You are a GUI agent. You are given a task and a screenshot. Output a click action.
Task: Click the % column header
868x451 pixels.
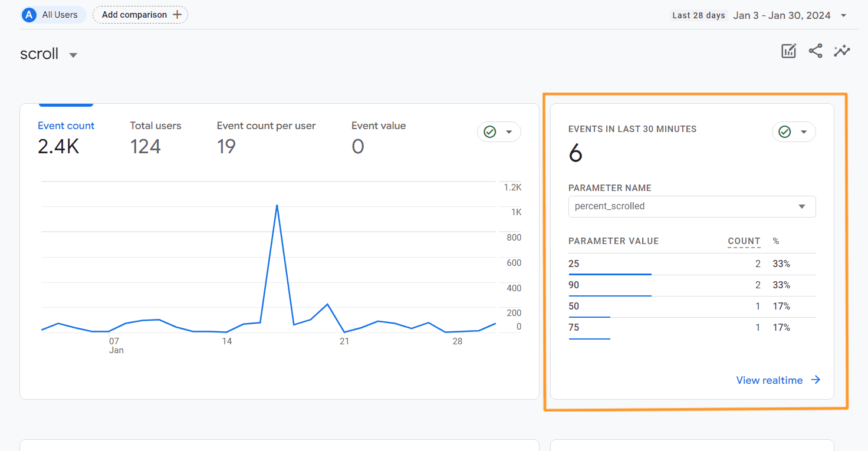pyautogui.click(x=776, y=241)
